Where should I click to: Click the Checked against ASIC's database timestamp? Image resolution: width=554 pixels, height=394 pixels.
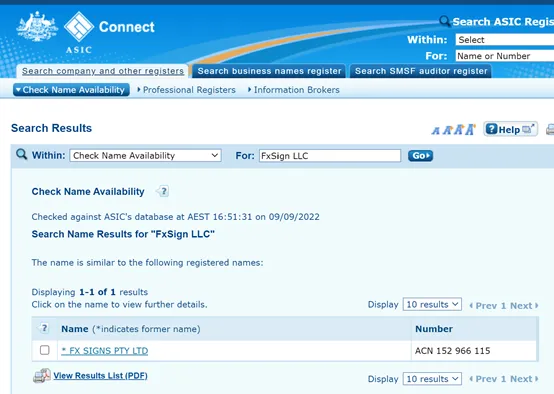click(175, 217)
